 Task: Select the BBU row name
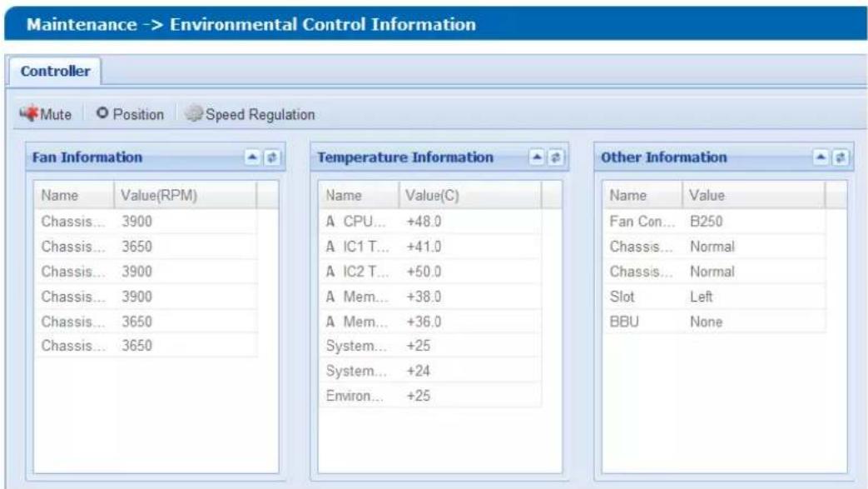(x=624, y=322)
